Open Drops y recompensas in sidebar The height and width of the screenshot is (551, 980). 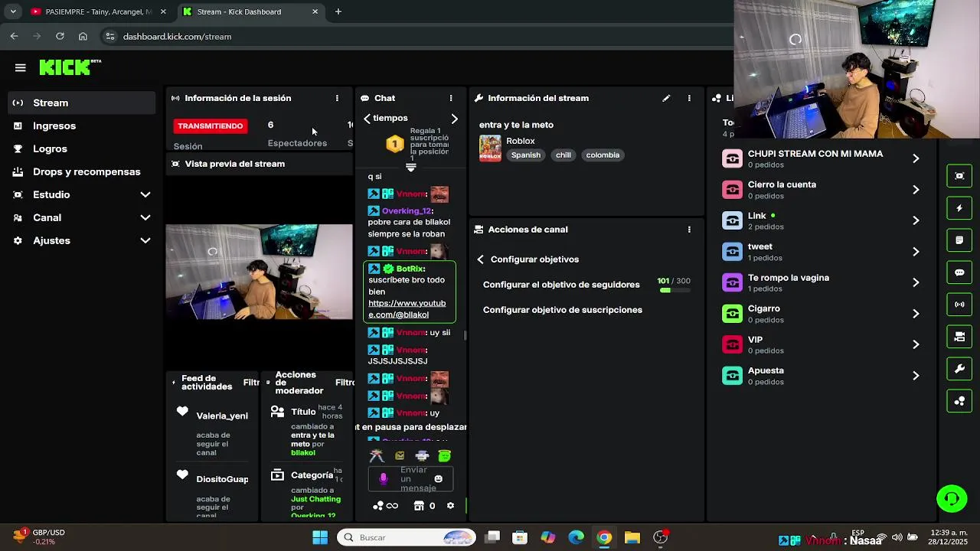point(81,171)
